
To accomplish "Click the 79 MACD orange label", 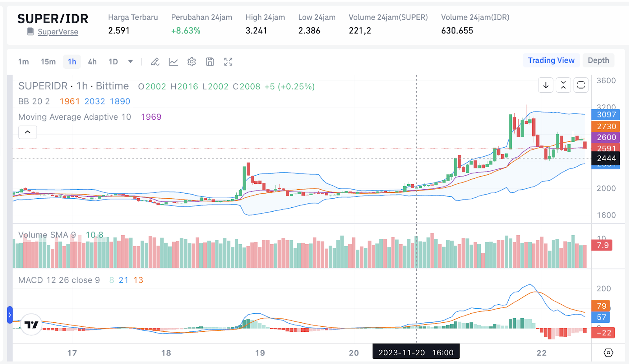I will (601, 306).
